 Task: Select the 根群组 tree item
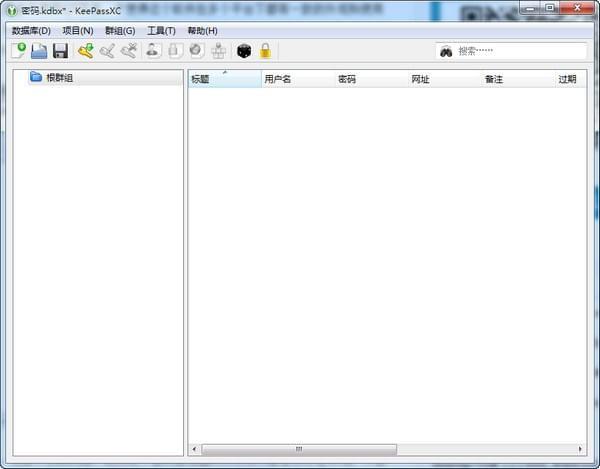pos(105,78)
